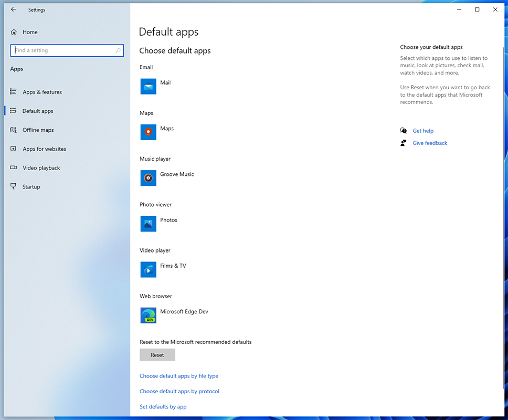Select Default apps in the sidebar
The image size is (508, 420).
[38, 111]
